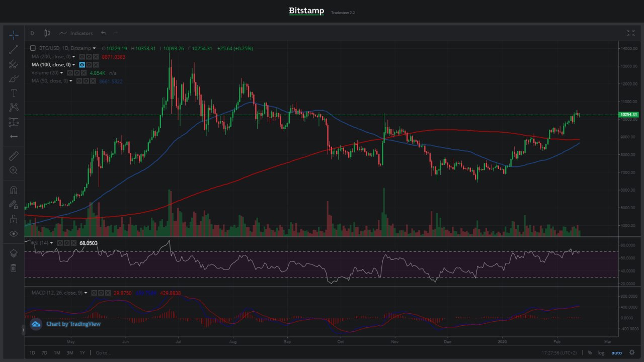Open settings for MA 200 indicator
The width and height of the screenshot is (644, 362).
89,57
